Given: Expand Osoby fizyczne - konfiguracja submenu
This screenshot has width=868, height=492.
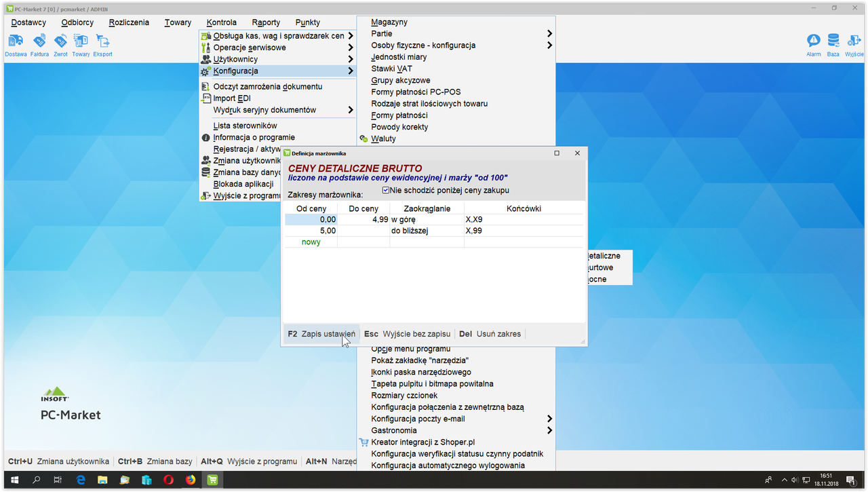Looking at the screenshot, I should tap(456, 45).
